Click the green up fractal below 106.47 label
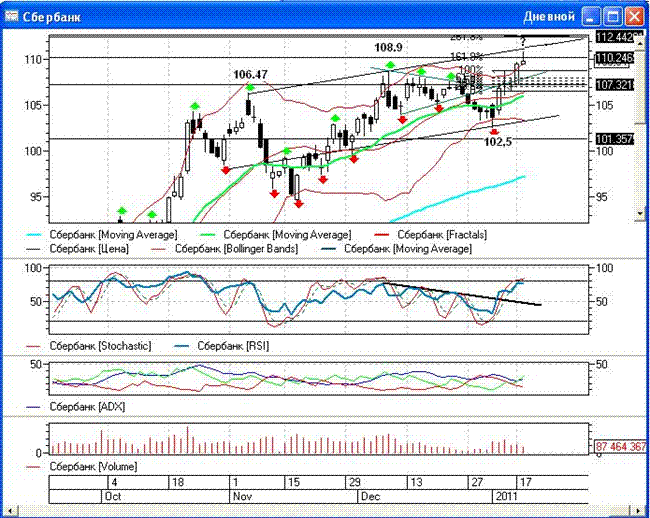The height and width of the screenshot is (518, 650). [250, 87]
